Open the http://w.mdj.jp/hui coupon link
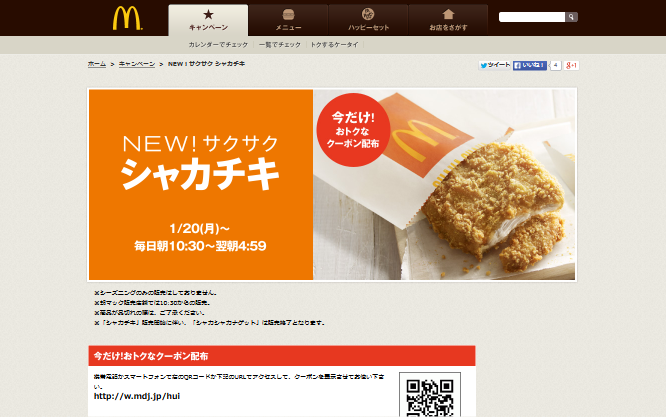 tap(137, 396)
